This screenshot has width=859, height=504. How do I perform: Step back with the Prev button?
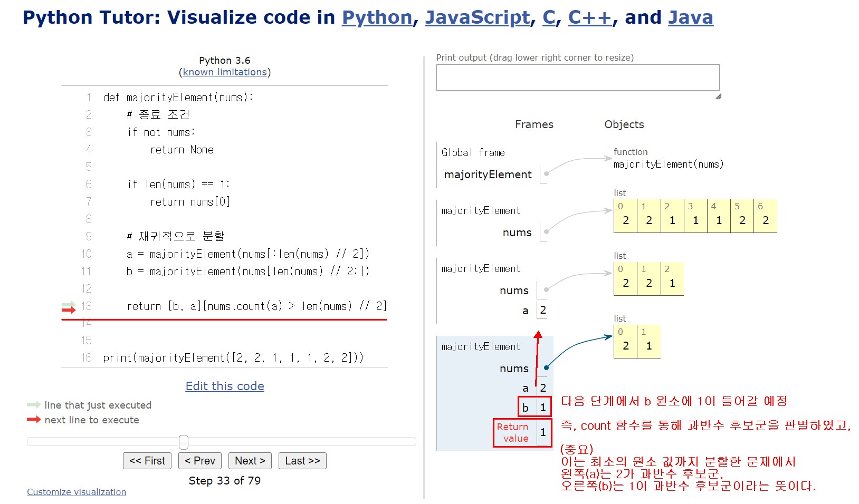200,461
